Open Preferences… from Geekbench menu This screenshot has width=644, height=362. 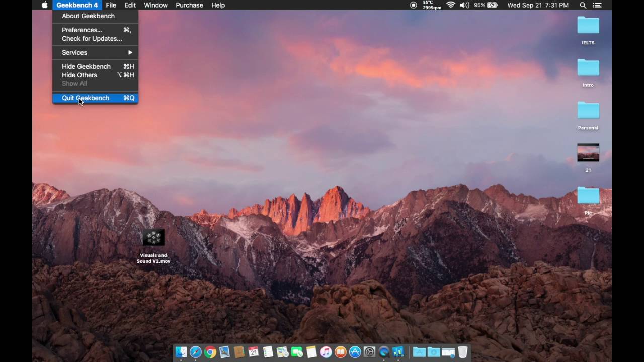(x=95, y=30)
